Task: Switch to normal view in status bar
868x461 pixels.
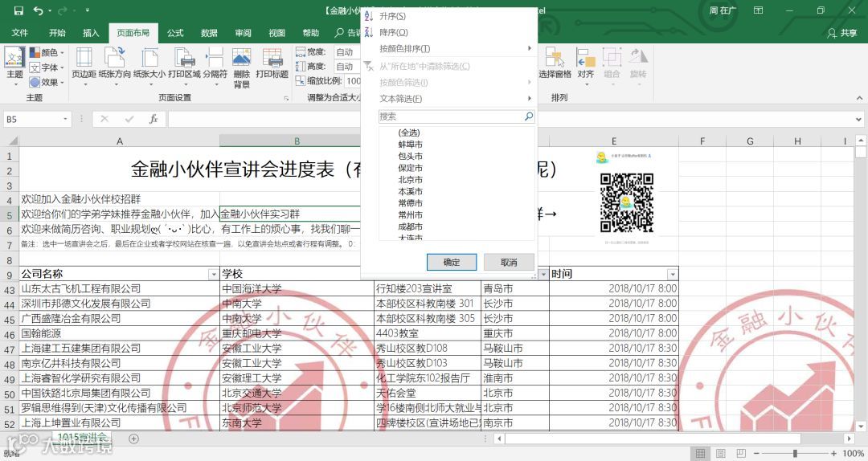Action: point(700,453)
